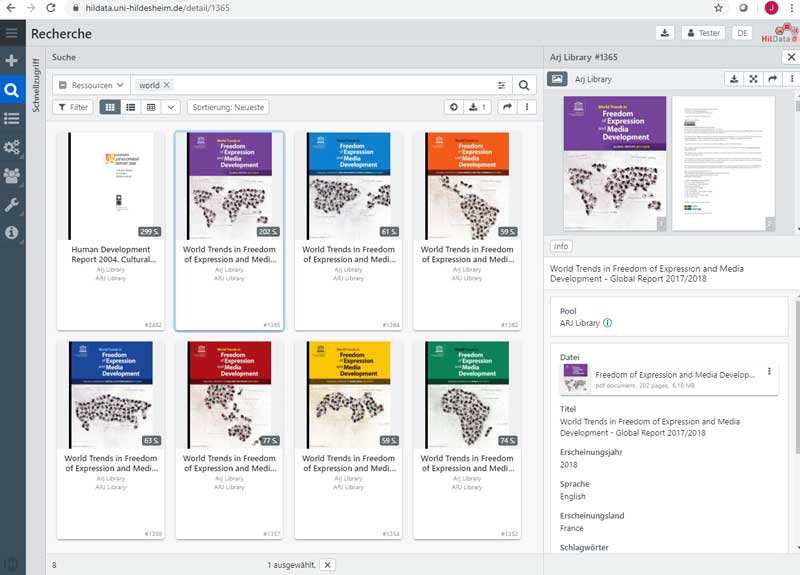Screen dimensions: 800x575
Task: Click the 'Erscheinungsland' value France
Action: pos(571,528)
